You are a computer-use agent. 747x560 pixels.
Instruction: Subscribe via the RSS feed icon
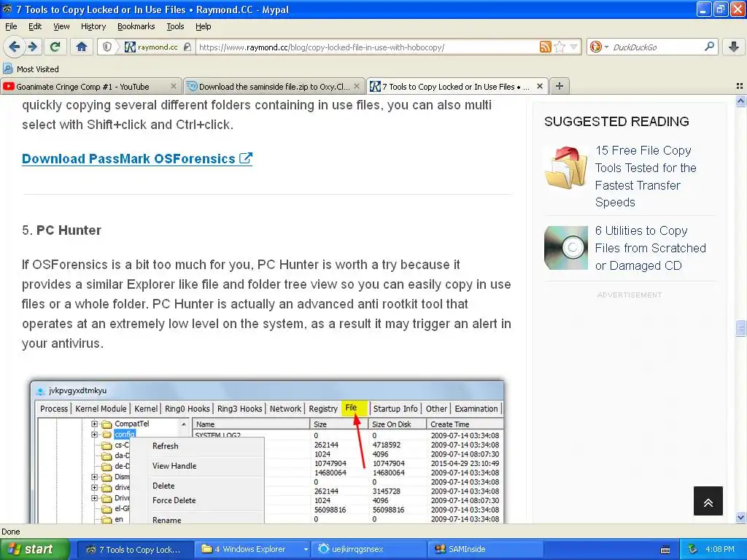click(x=545, y=47)
